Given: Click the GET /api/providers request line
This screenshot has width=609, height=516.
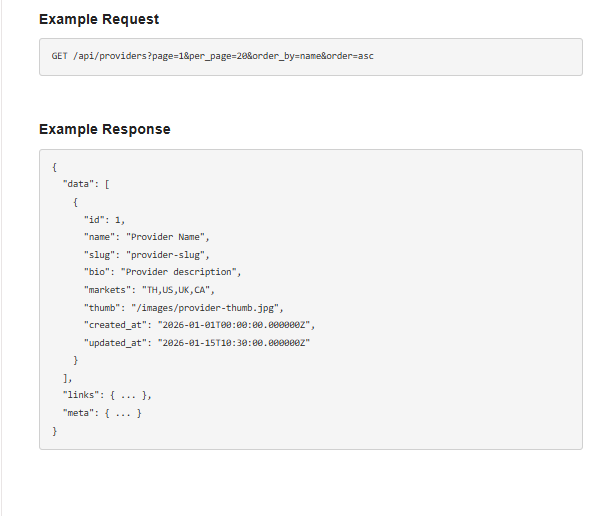Looking at the screenshot, I should point(213,56).
